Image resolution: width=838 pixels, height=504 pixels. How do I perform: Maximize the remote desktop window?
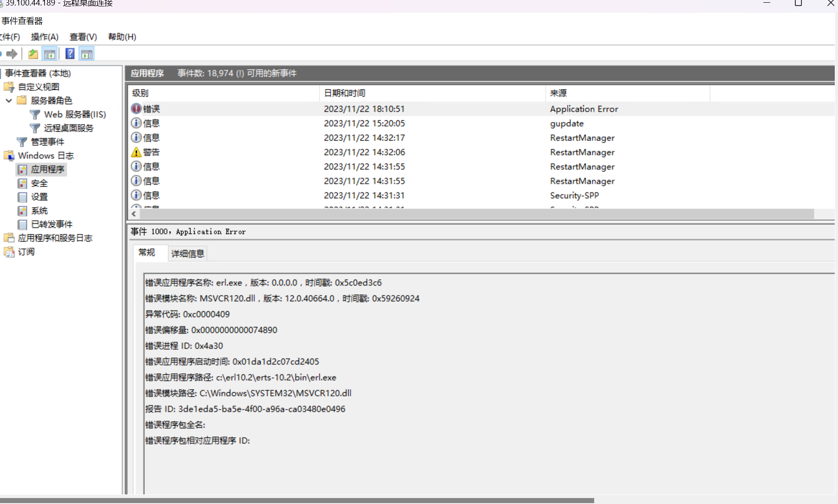(x=798, y=3)
